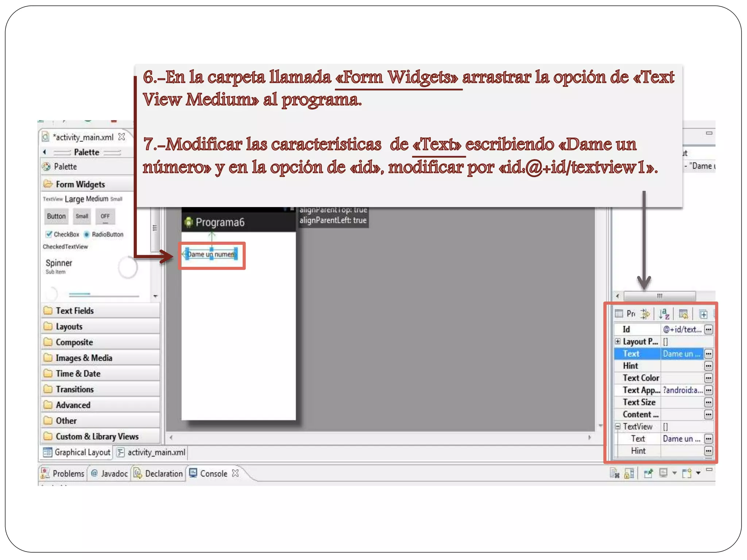
Task: Select the RadioButton widget in palette
Action: click(x=104, y=234)
